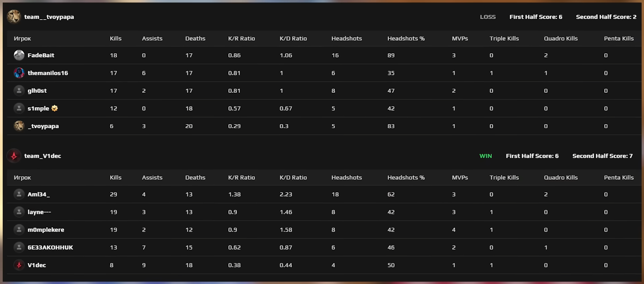Open _tvoypapa's cheetah avatar

coord(19,126)
